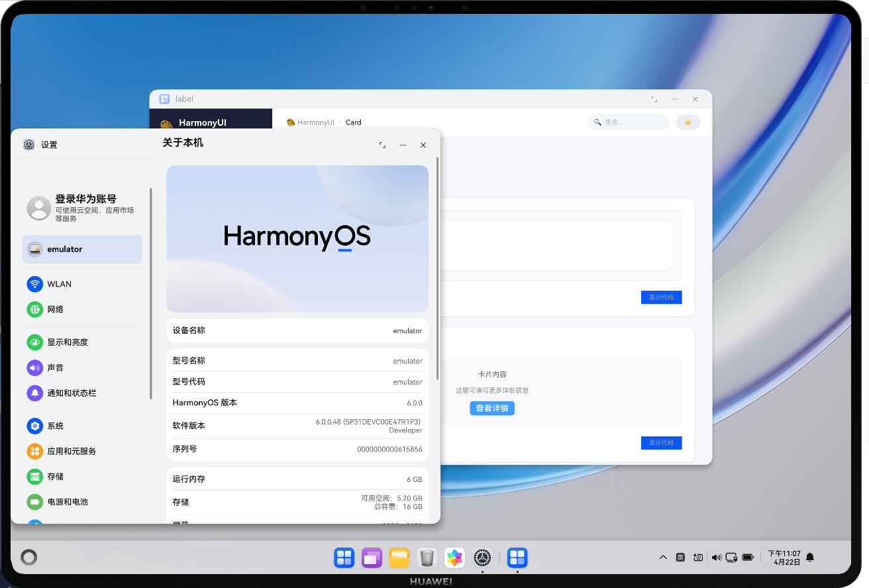Click the display projection tray icon
Viewport: 869px width, 588px height.
[x=732, y=558]
